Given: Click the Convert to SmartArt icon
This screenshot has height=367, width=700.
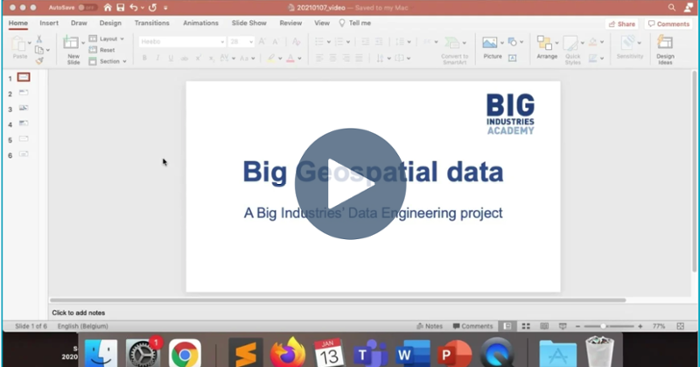Looking at the screenshot, I should 452,43.
